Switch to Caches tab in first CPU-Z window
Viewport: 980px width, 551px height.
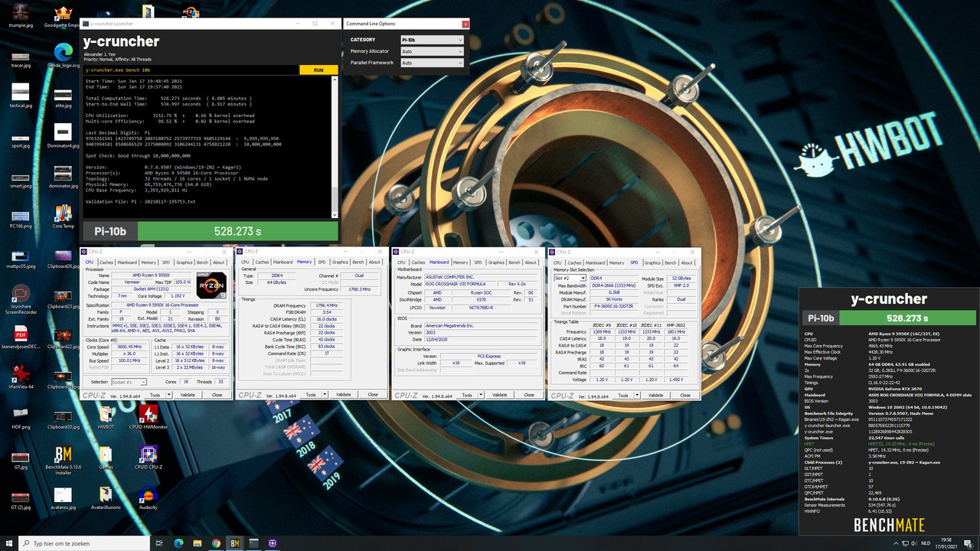point(106,262)
